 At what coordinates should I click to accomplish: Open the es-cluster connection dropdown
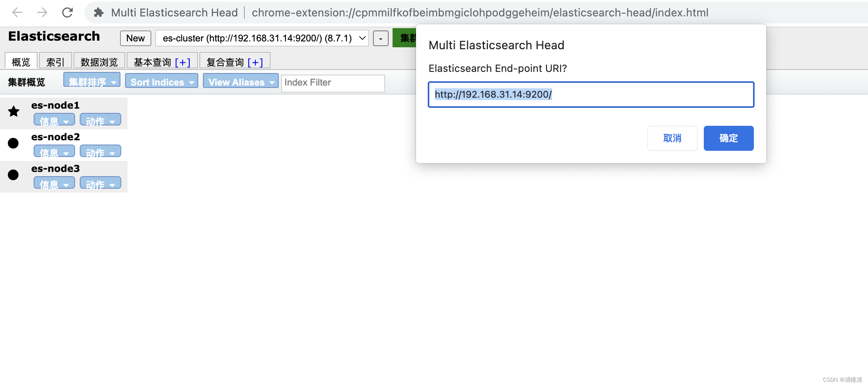(262, 38)
